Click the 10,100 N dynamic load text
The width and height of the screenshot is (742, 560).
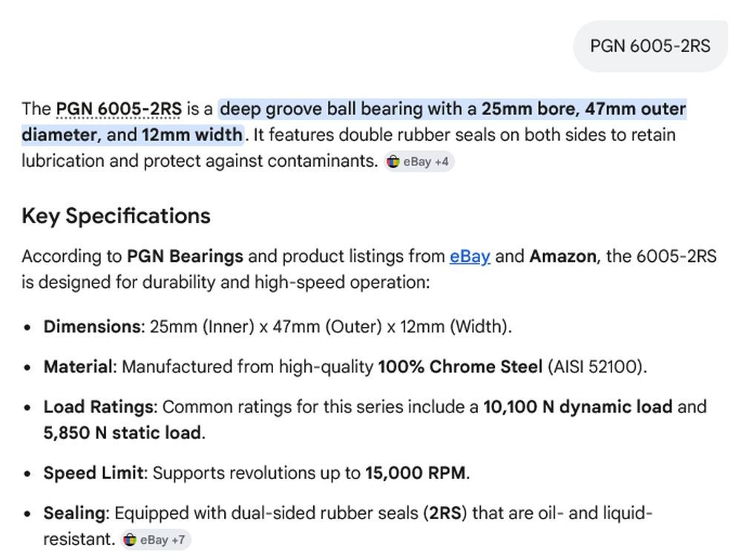(577, 407)
